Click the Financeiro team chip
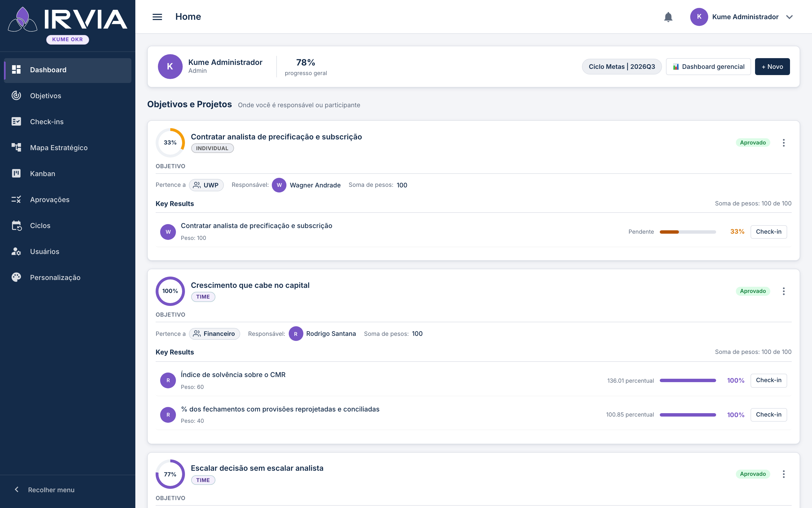Screen dimensions: 812x508 (214, 334)
